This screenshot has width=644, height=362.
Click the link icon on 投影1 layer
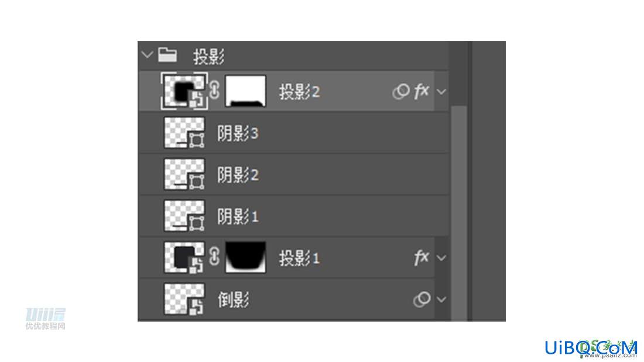pos(214,257)
